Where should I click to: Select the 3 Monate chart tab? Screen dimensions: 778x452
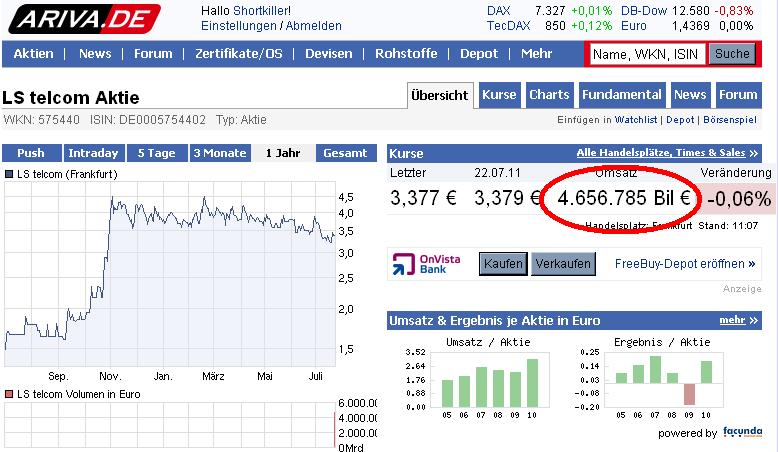coord(220,153)
